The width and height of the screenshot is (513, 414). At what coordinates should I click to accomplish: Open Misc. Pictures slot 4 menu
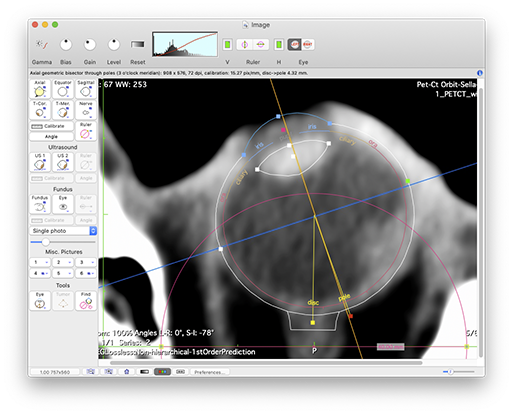40,273
